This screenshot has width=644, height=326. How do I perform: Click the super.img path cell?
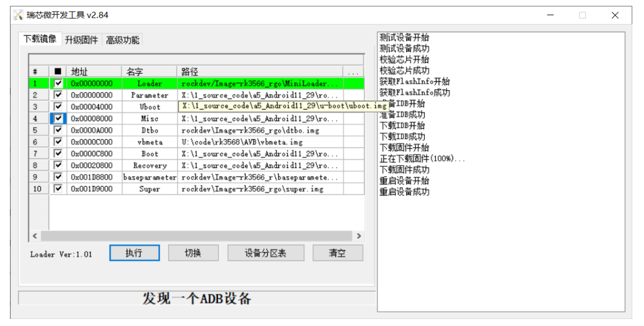pos(260,189)
